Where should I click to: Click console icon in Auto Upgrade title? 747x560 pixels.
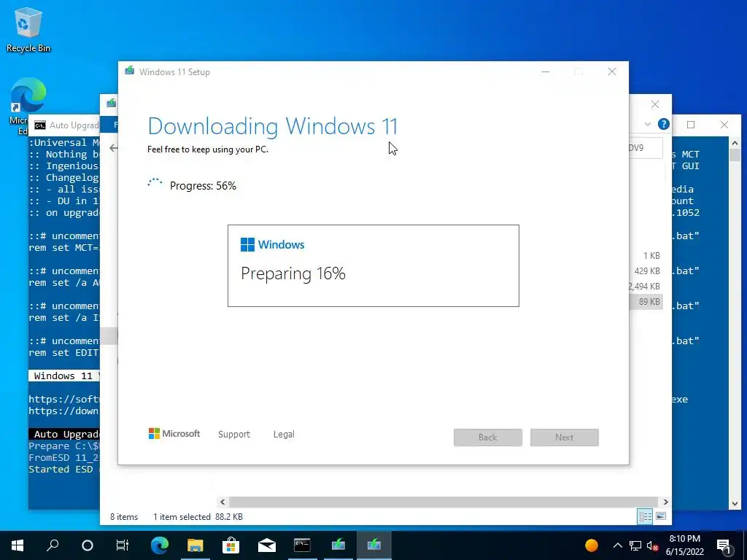coord(40,125)
